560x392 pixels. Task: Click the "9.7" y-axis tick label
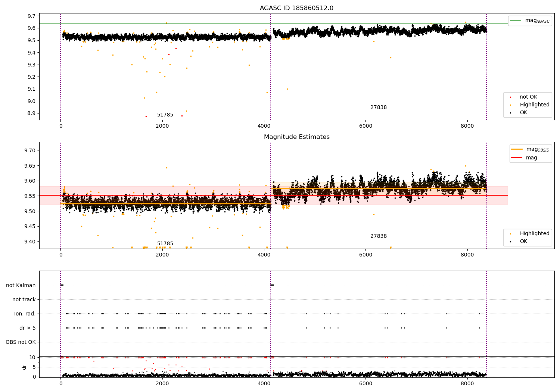pyautogui.click(x=32, y=16)
